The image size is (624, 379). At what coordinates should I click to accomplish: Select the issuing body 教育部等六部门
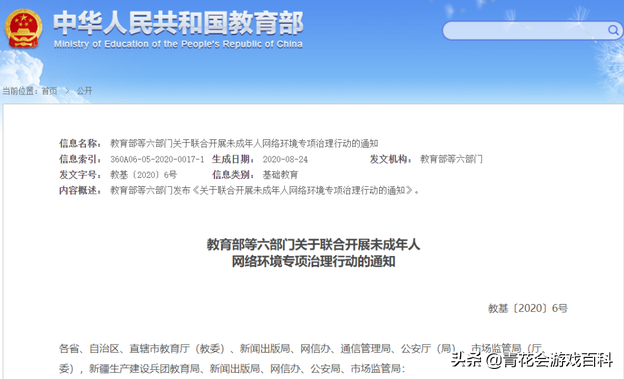[x=451, y=159]
